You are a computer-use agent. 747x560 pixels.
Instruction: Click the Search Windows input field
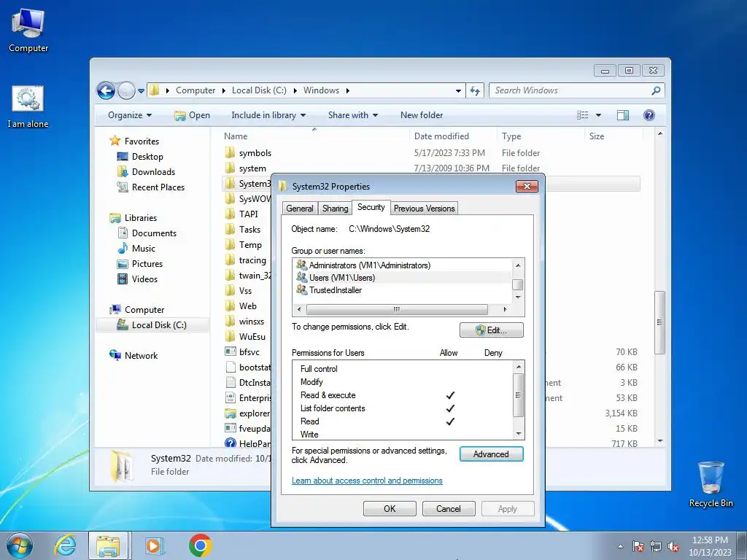pyautogui.click(x=570, y=90)
